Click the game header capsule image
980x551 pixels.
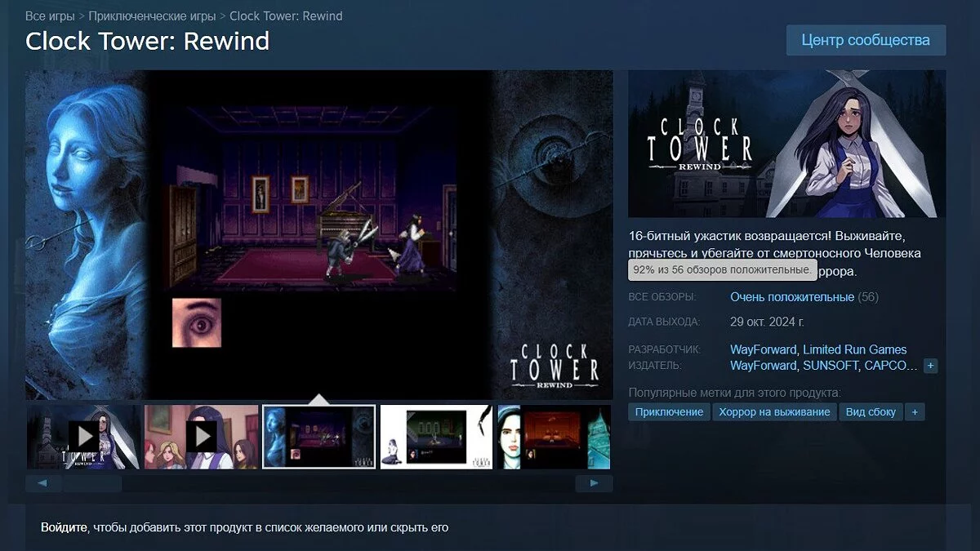click(x=786, y=144)
